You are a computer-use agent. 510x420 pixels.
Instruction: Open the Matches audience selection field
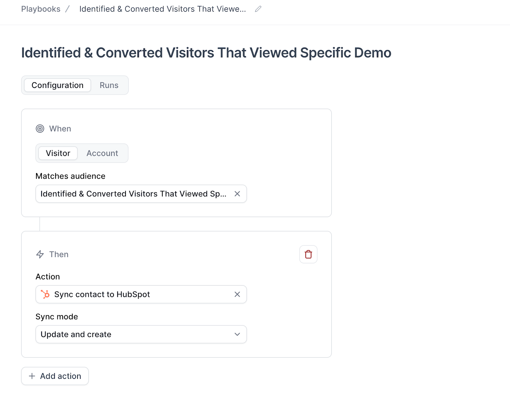coord(133,194)
